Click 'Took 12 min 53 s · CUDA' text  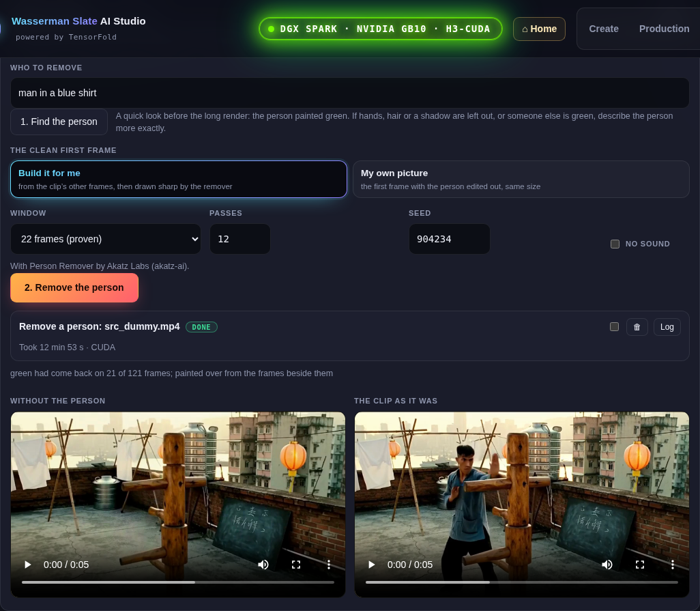67,347
